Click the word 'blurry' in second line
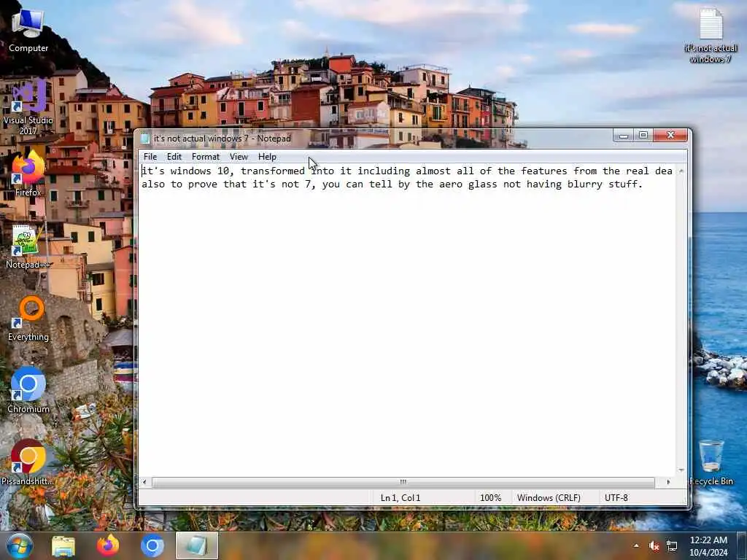 click(x=584, y=184)
